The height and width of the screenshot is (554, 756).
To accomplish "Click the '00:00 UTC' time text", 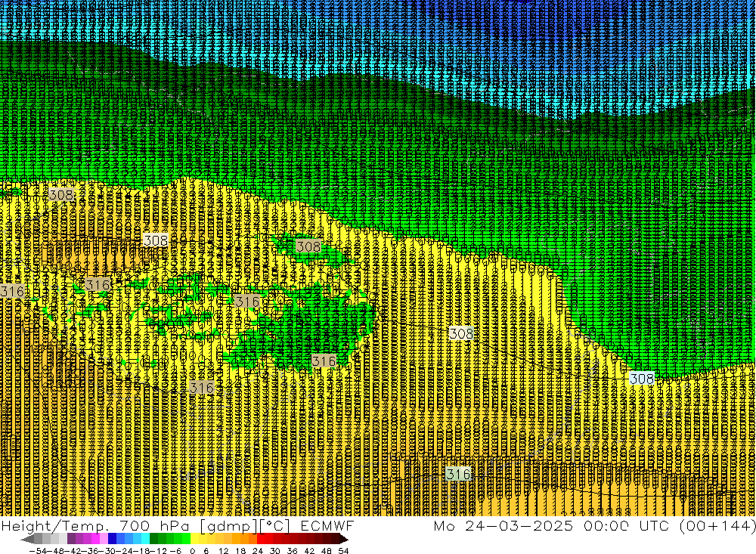I will tap(627, 525).
